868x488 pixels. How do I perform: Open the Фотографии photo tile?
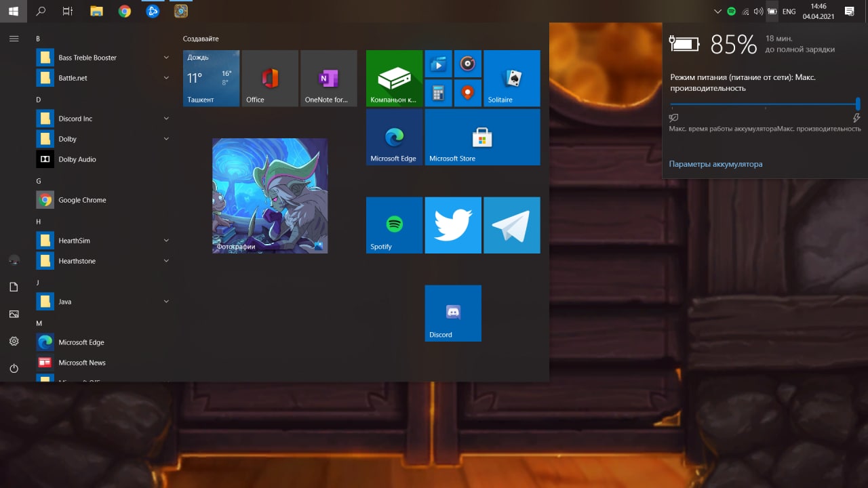point(270,196)
